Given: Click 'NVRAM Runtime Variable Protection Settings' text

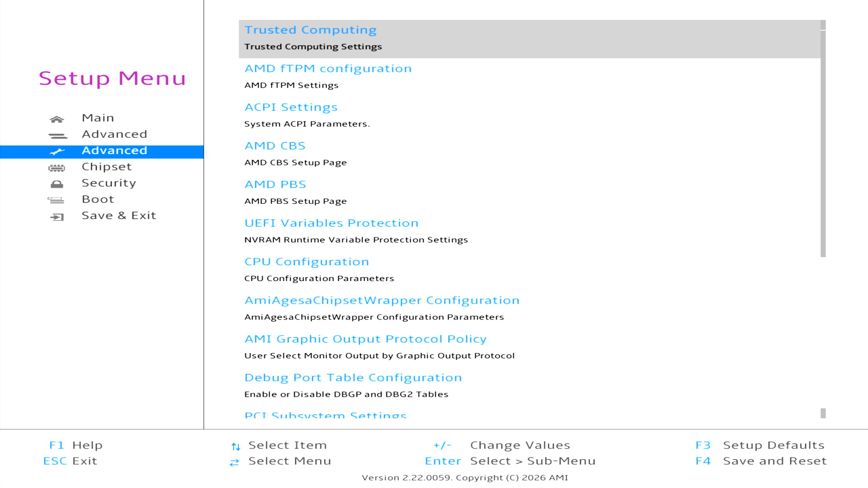Looking at the screenshot, I should coord(356,240).
